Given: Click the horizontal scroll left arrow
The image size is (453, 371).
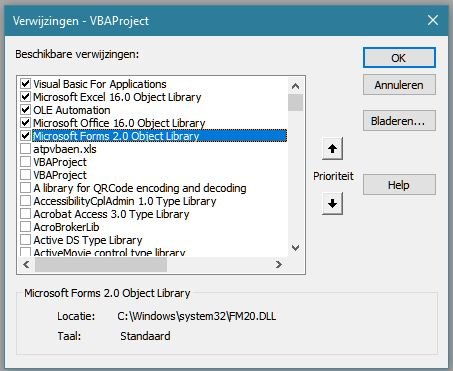Looking at the screenshot, I should (26, 265).
